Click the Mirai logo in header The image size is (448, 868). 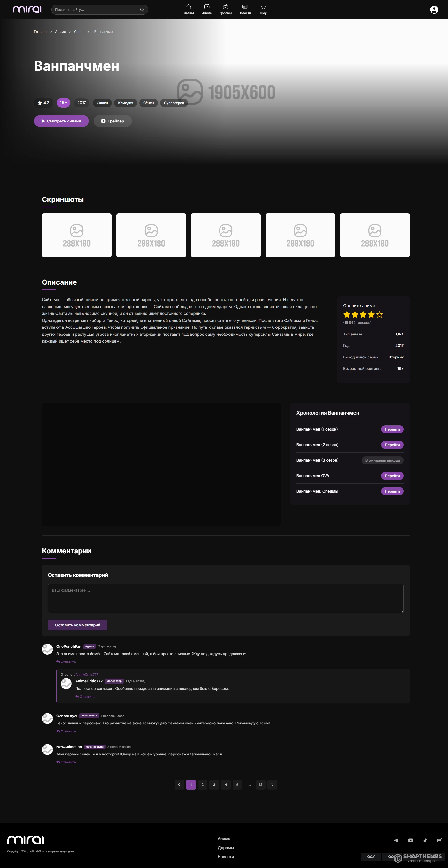[x=27, y=9]
